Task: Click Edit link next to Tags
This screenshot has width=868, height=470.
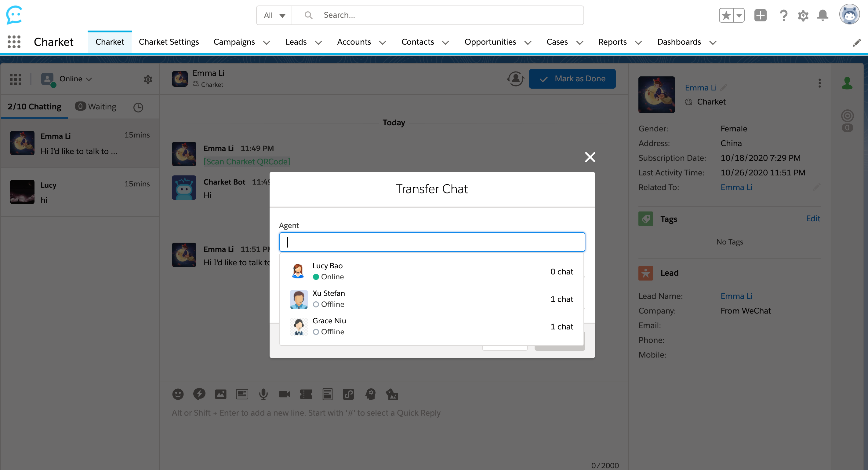Action: [813, 218]
